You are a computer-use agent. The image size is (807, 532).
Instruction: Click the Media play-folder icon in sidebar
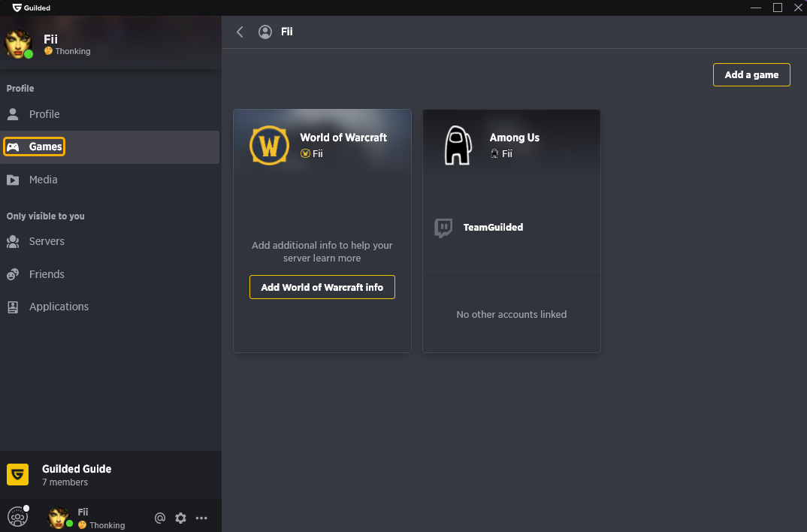(x=13, y=180)
